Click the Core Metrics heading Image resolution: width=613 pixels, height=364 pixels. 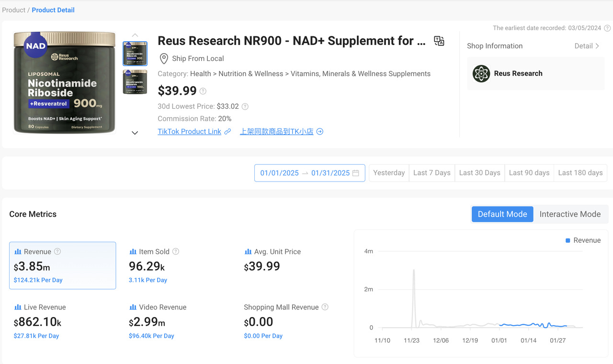point(33,214)
